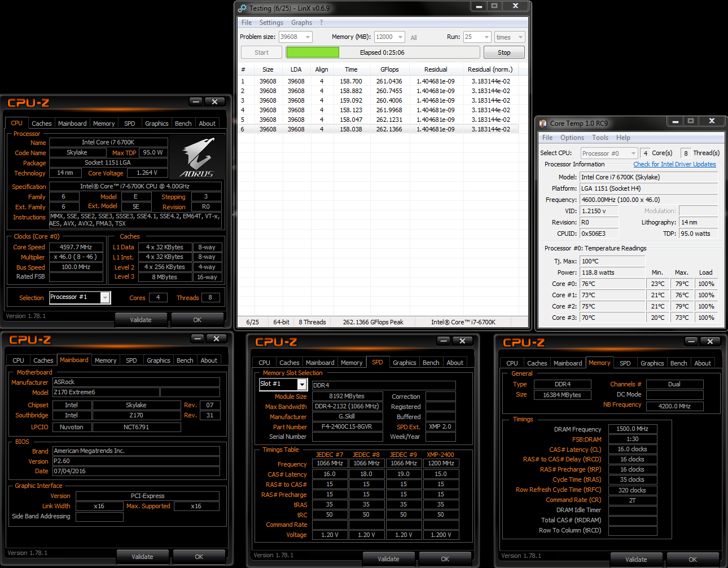Click Part Number F4-2400C15-8GVR
Image resolution: width=728 pixels, height=568 pixels.
click(347, 427)
